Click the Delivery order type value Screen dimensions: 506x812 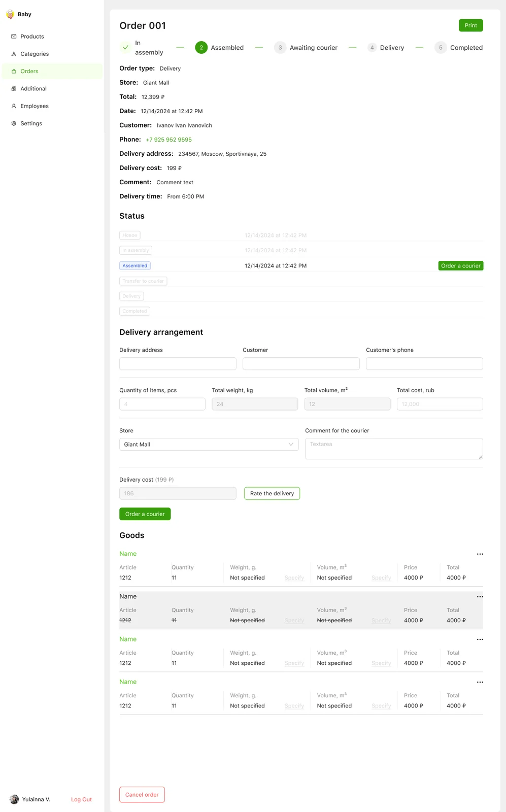tap(170, 69)
